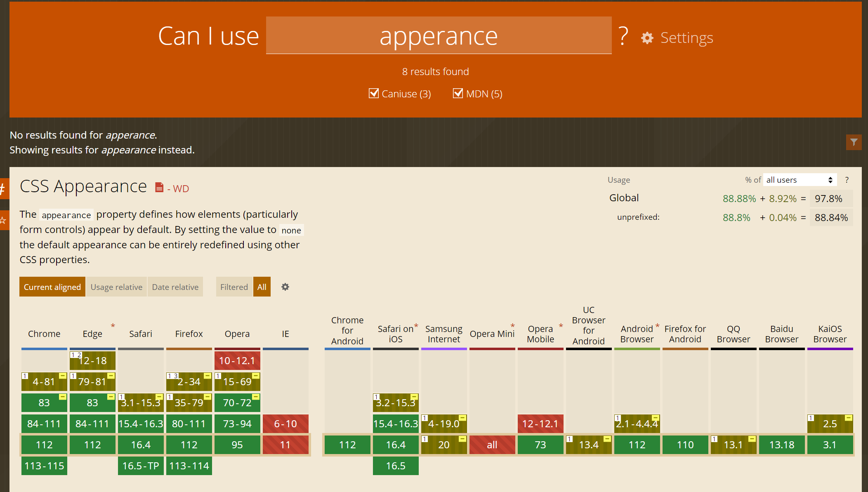The image size is (868, 492).
Task: Select the Usage relative tab
Action: coord(116,287)
